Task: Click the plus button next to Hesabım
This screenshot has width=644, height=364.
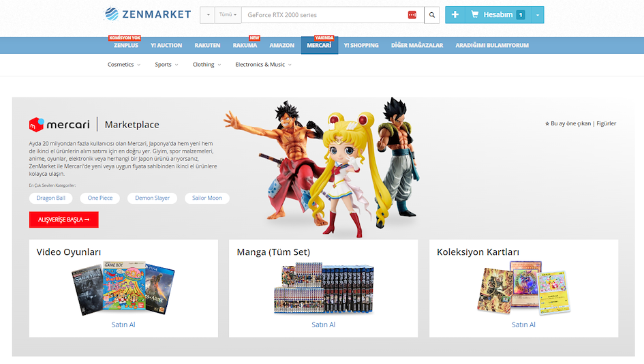Action: click(x=455, y=15)
